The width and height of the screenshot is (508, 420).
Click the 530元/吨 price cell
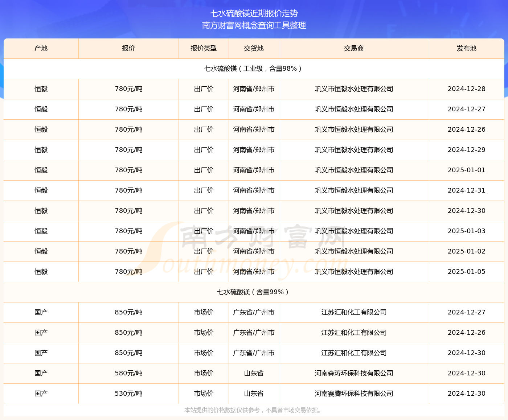128,394
